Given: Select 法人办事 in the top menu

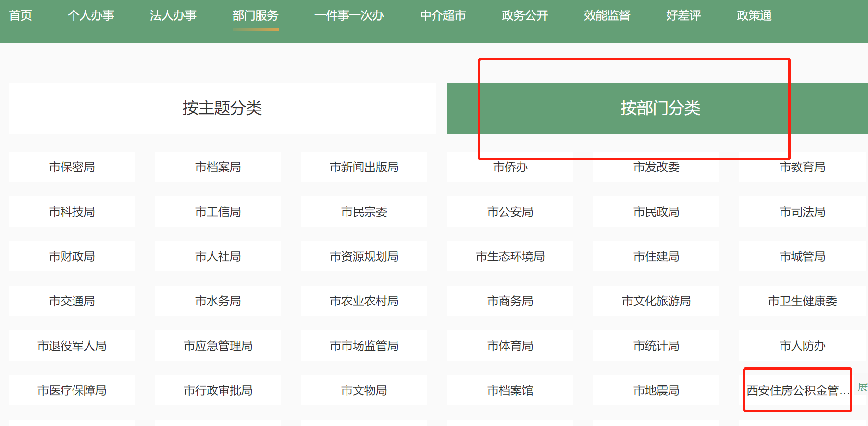Looking at the screenshot, I should click(173, 16).
